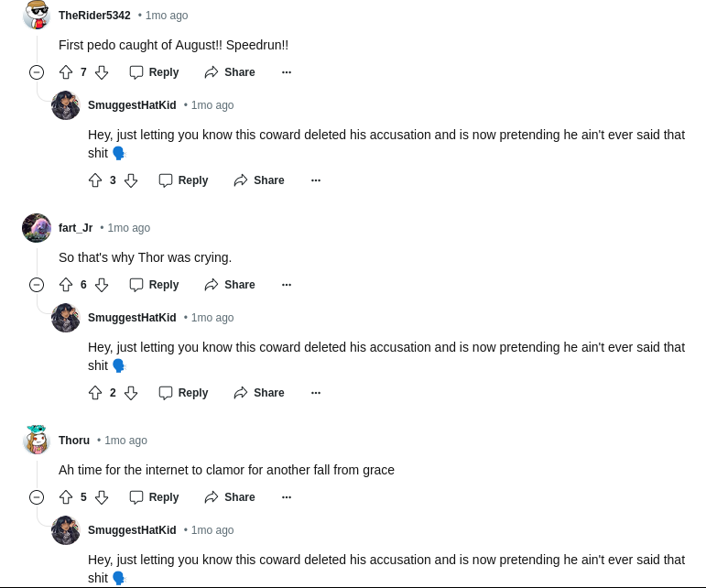Collapse fart_Jr's comment thread
Image resolution: width=706 pixels, height=588 pixels.
tap(37, 285)
